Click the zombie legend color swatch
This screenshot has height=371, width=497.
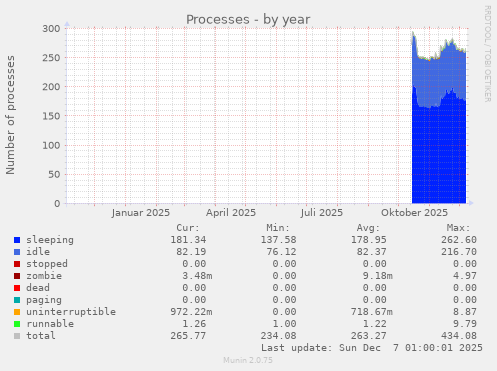point(17,276)
